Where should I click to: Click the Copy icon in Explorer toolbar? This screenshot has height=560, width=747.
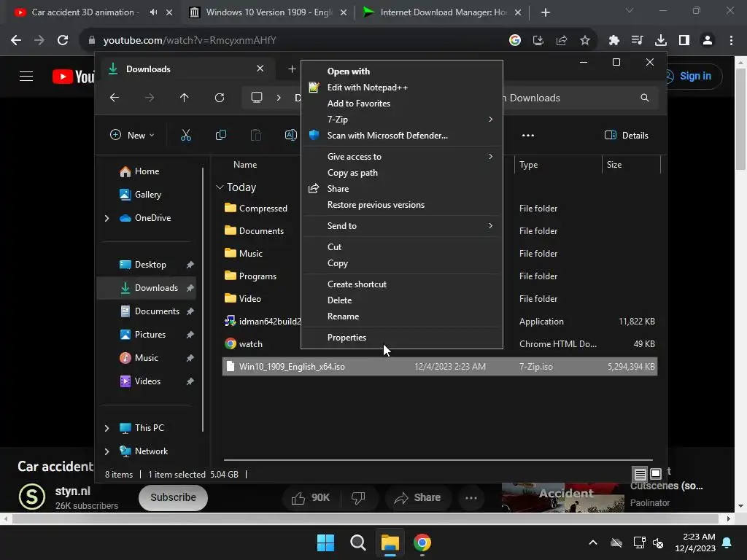point(220,135)
